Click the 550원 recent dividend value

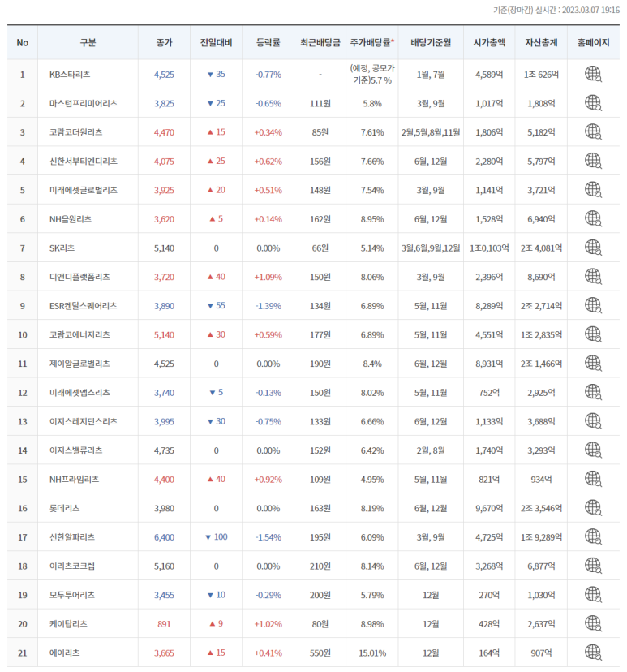point(320,653)
